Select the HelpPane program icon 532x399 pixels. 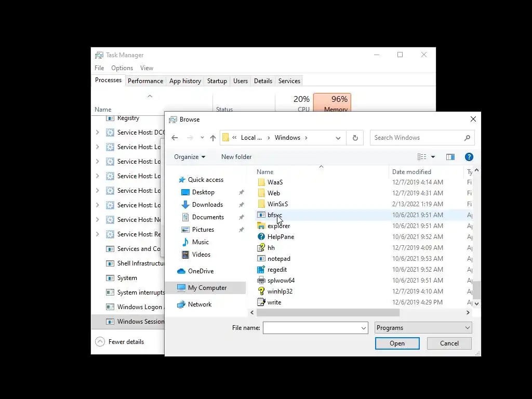tap(261, 237)
